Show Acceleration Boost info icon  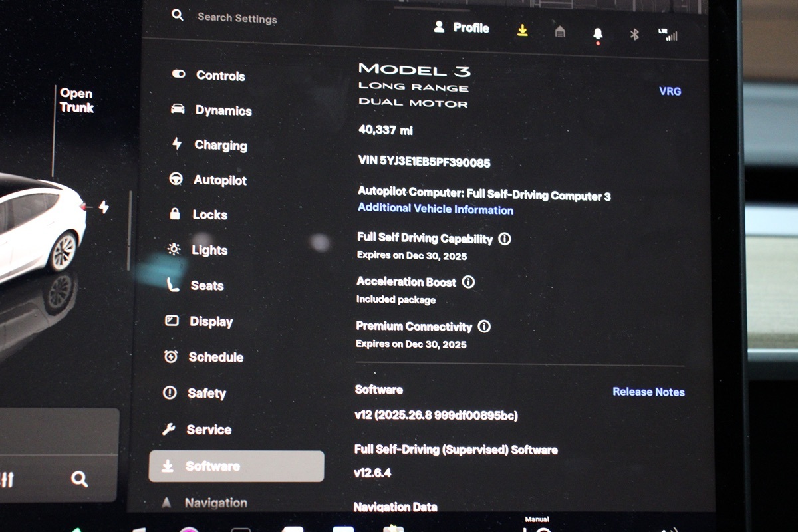click(x=468, y=282)
